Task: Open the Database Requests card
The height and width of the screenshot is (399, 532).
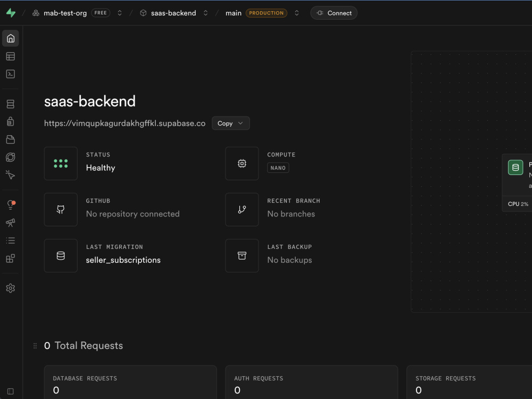Action: tap(130, 383)
